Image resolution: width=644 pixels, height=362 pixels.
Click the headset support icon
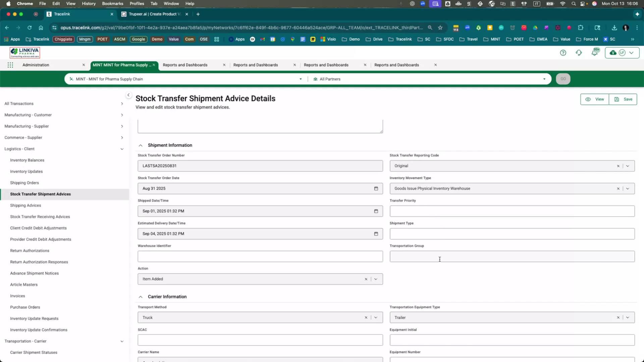tap(579, 53)
